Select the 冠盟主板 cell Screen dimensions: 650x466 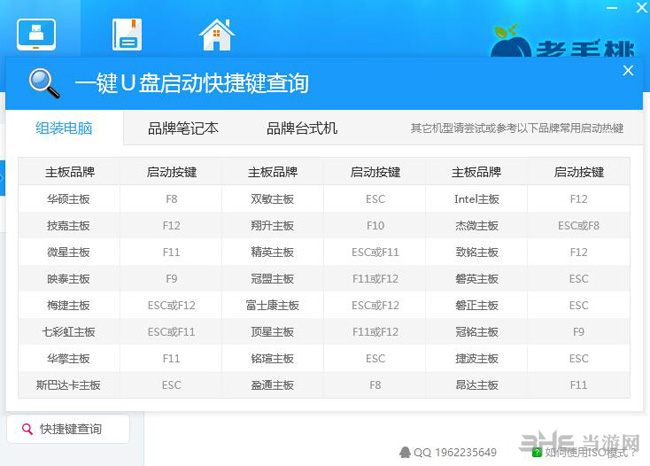(272, 279)
